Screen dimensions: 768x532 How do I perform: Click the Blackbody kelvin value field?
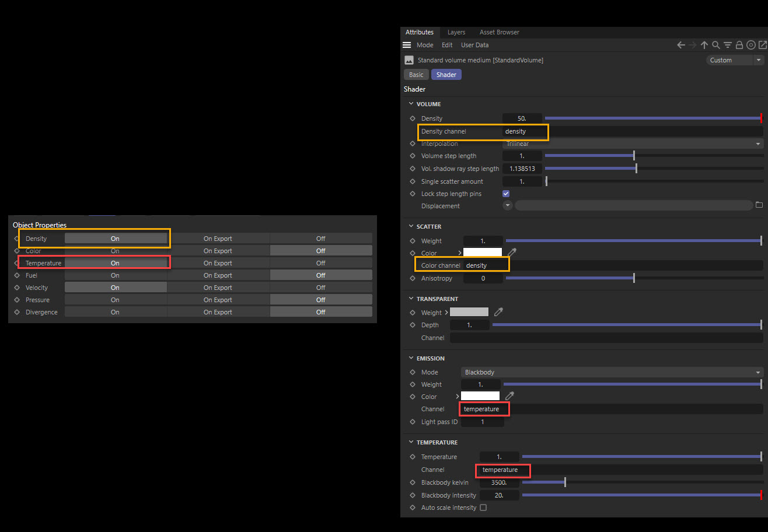(499, 482)
